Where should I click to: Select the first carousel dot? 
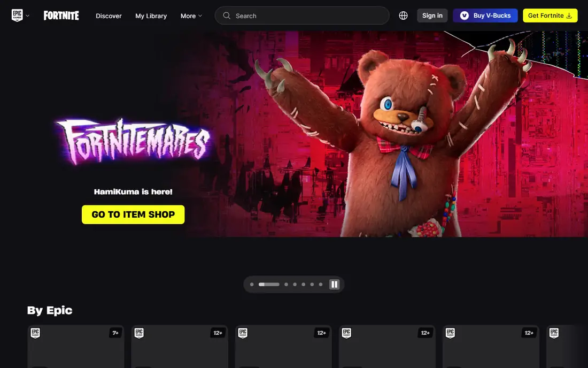[x=252, y=285]
